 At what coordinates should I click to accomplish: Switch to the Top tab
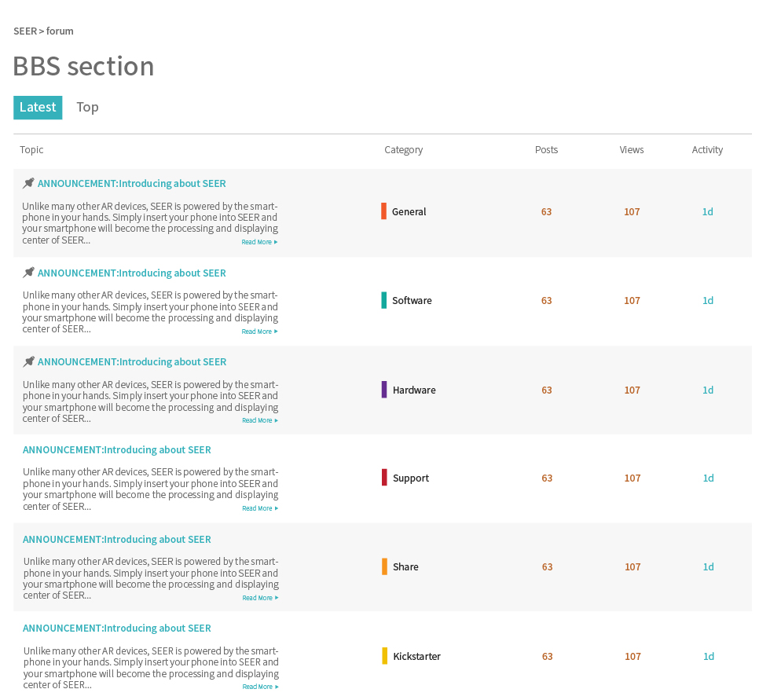point(87,108)
